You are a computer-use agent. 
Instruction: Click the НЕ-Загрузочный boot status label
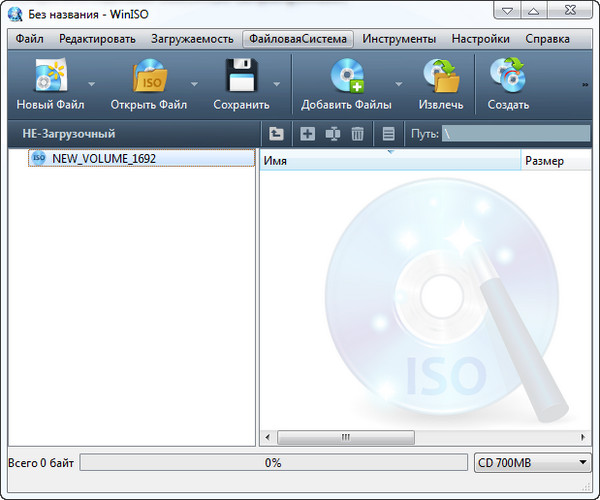(69, 134)
